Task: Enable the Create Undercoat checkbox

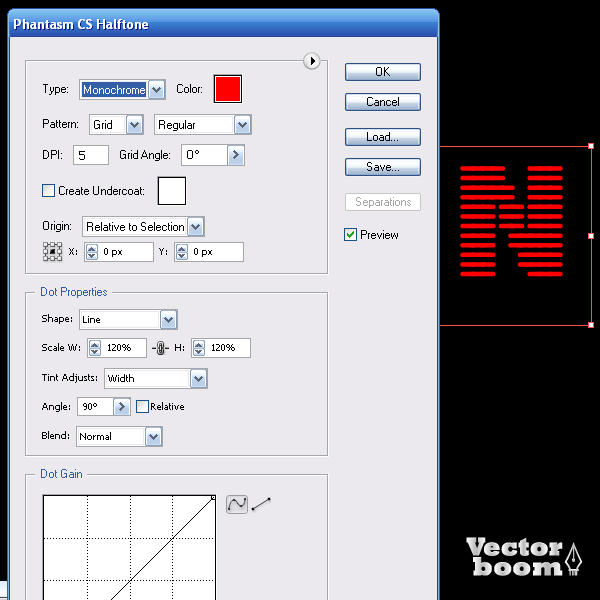Action: coord(48,190)
